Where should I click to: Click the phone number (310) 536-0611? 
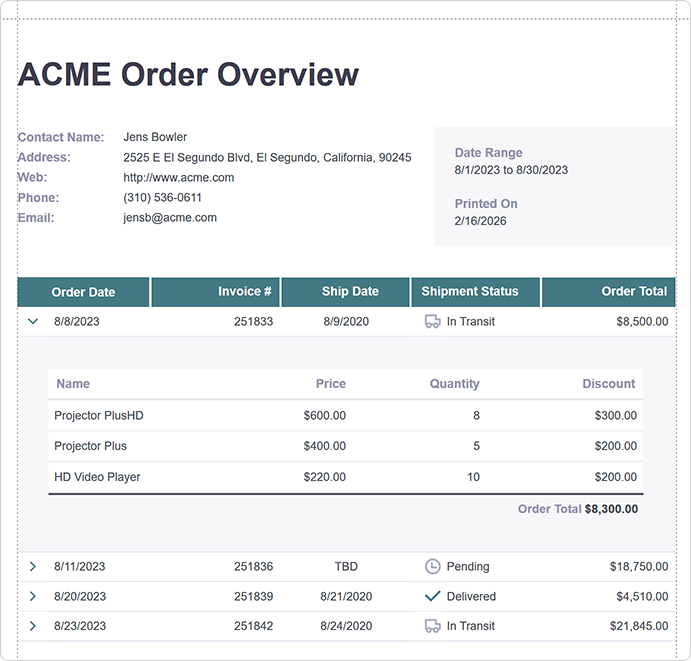[x=162, y=198]
